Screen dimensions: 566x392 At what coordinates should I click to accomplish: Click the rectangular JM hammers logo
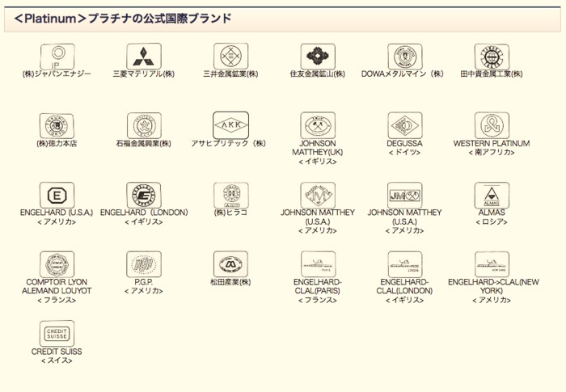click(x=405, y=196)
